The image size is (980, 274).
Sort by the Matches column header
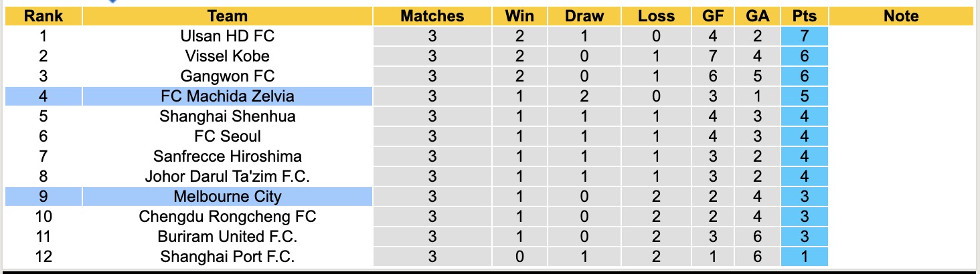coord(432,16)
